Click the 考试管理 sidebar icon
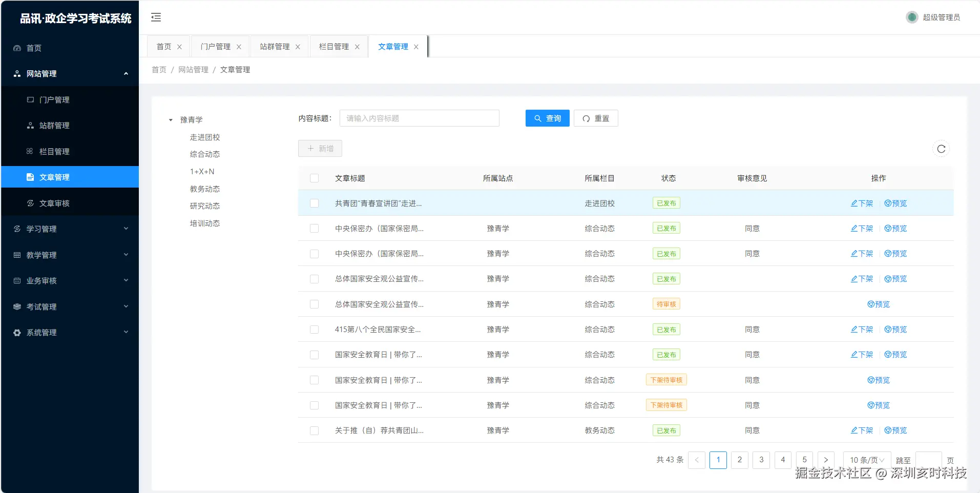Image resolution: width=980 pixels, height=493 pixels. pos(17,307)
